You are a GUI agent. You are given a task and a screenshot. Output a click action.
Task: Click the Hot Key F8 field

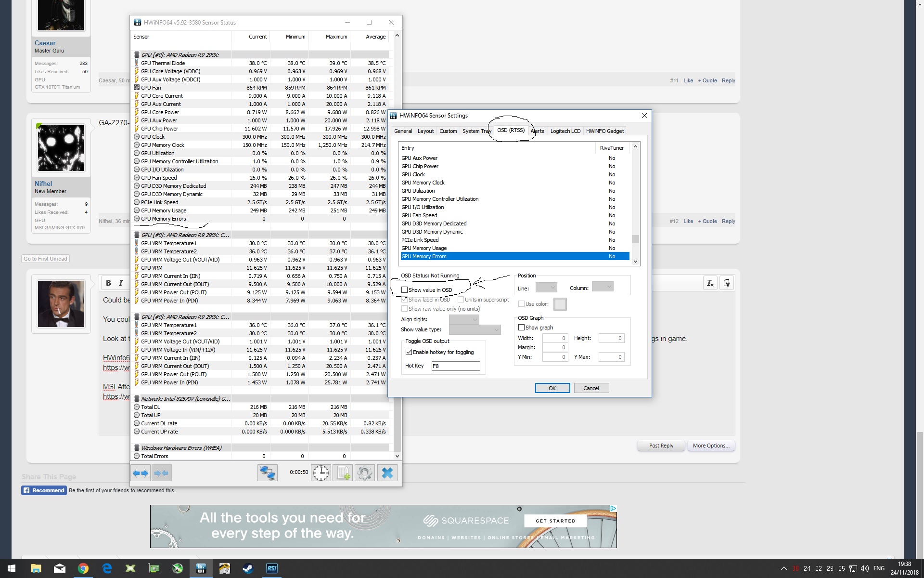[455, 366]
